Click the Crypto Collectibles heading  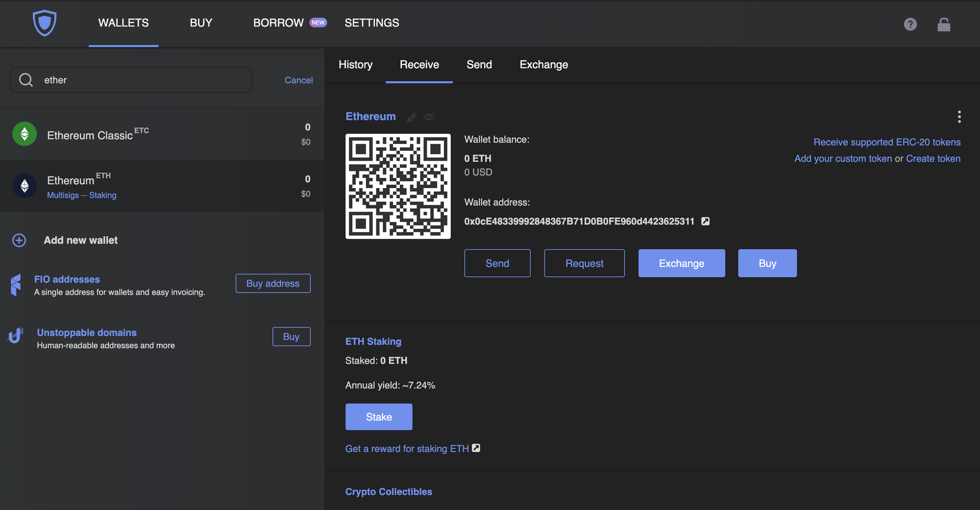click(x=389, y=492)
